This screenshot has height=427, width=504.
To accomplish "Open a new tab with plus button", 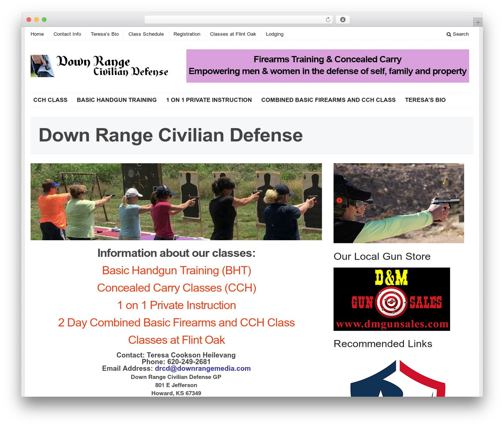I will click(x=478, y=22).
